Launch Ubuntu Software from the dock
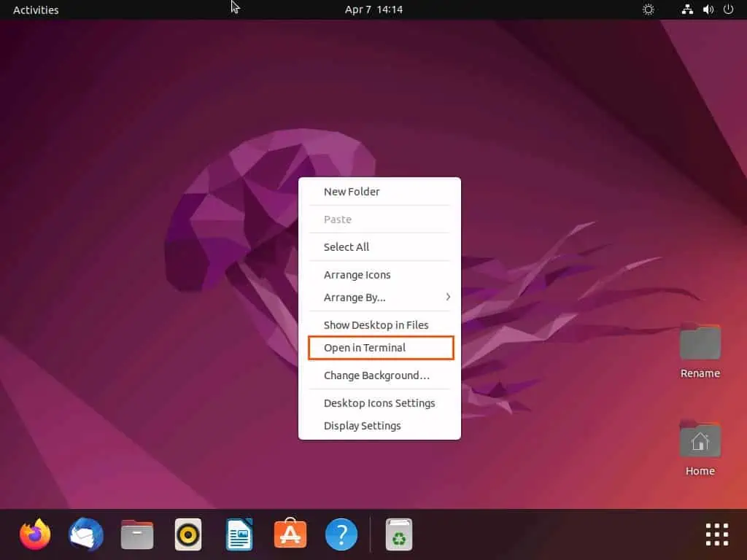This screenshot has width=747, height=560. pyautogui.click(x=290, y=534)
